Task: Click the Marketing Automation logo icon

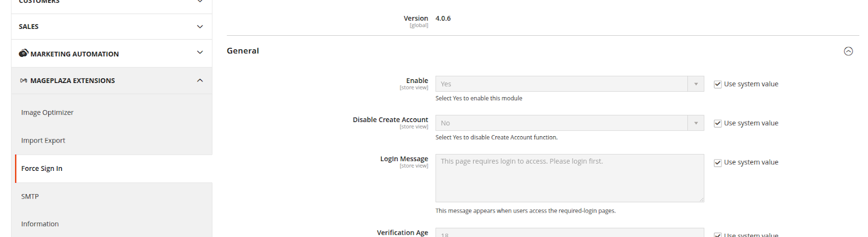Action: pos(23,53)
